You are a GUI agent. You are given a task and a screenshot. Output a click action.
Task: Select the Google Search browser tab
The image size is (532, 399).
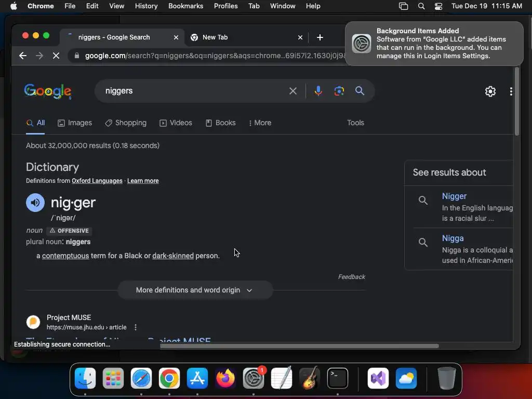(122, 37)
